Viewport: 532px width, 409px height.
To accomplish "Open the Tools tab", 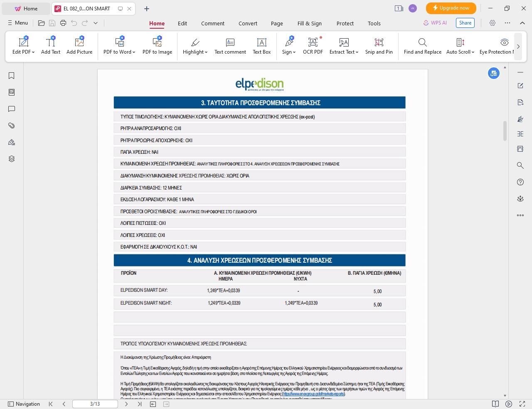I will [374, 23].
